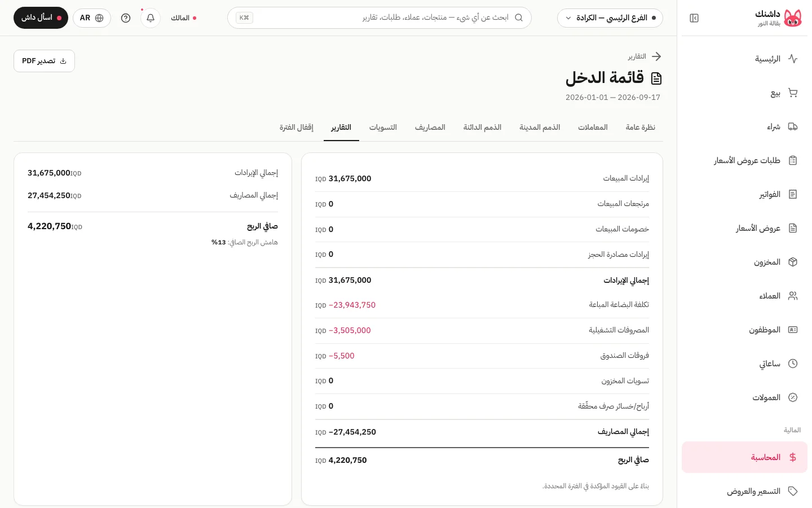
Task: Switch to إقفال الفترة tab
Action: [x=297, y=128]
